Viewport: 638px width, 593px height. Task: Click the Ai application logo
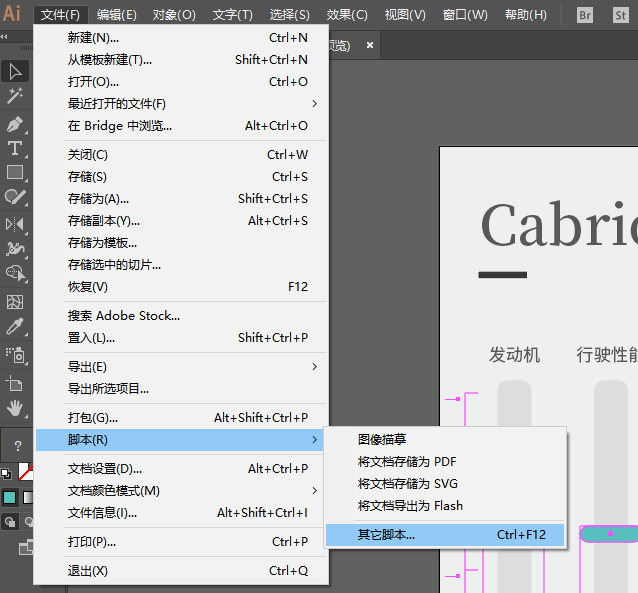click(12, 13)
